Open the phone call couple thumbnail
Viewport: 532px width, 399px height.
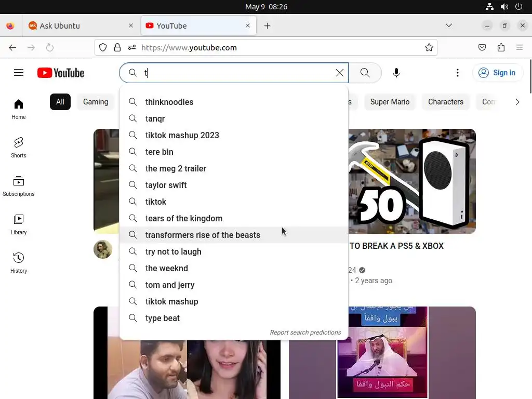[x=187, y=369]
